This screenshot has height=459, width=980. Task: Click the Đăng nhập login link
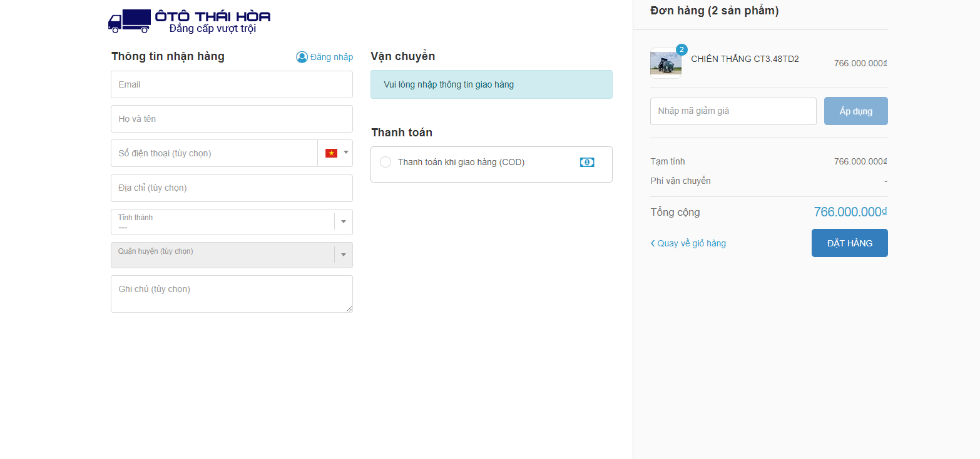point(331,57)
